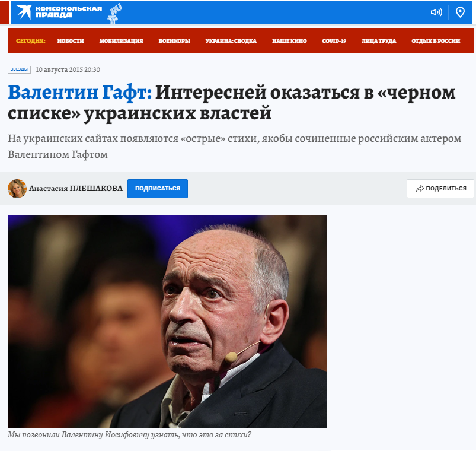Click the article photo of the actor
This screenshot has width=476, height=451.
pyautogui.click(x=167, y=321)
